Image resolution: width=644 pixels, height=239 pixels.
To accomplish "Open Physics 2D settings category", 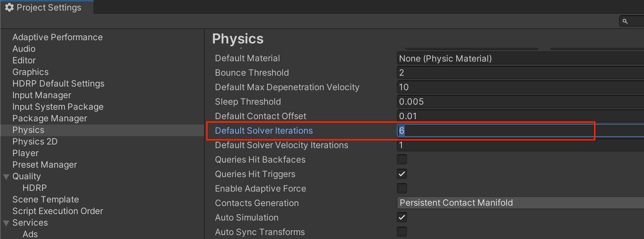I will [x=35, y=142].
